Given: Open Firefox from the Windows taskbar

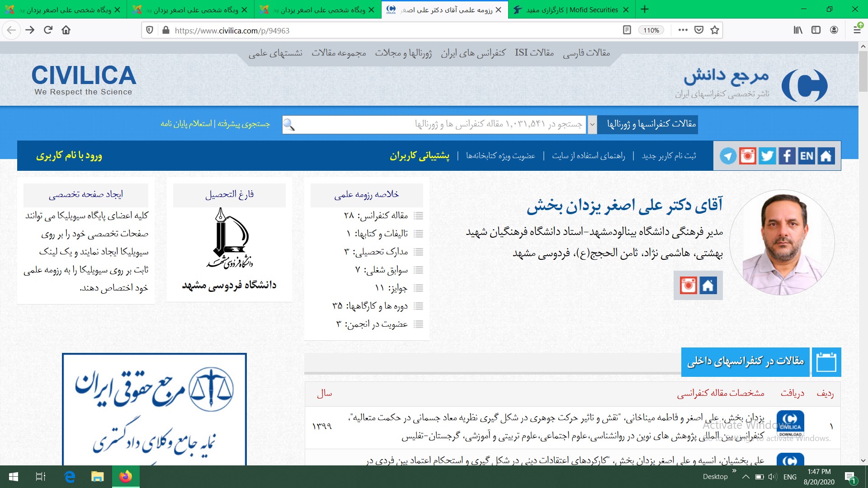Looking at the screenshot, I should coord(126,477).
